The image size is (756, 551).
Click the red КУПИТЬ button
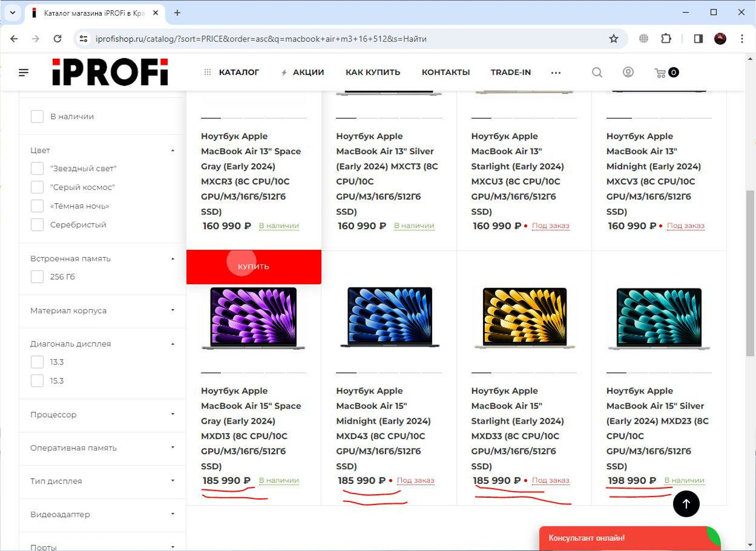254,267
